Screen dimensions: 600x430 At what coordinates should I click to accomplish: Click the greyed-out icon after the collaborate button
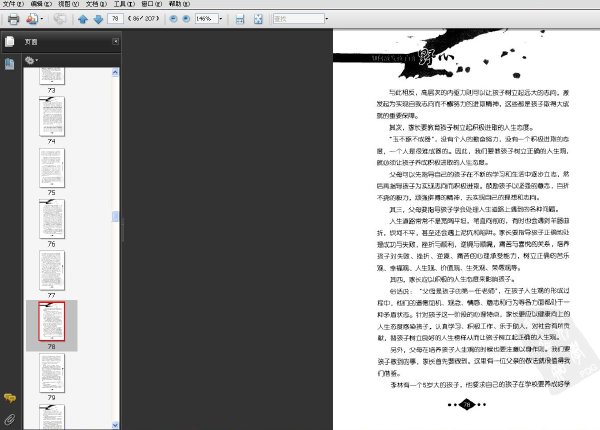tap(60, 19)
